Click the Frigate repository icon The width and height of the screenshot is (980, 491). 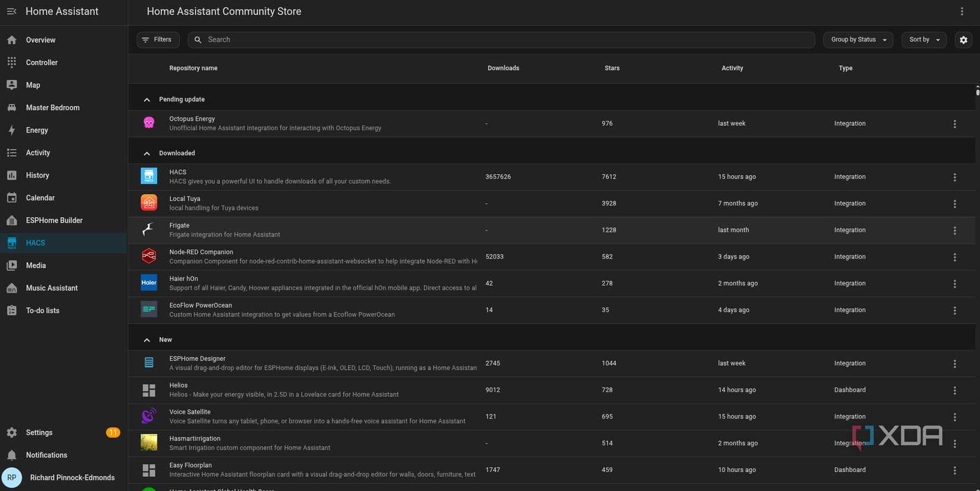click(x=149, y=229)
